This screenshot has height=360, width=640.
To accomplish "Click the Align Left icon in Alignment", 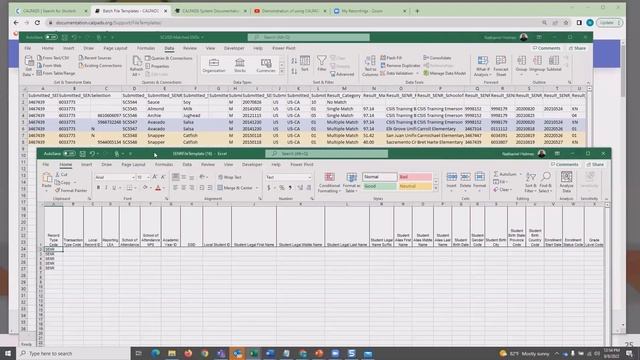I will point(176,188).
